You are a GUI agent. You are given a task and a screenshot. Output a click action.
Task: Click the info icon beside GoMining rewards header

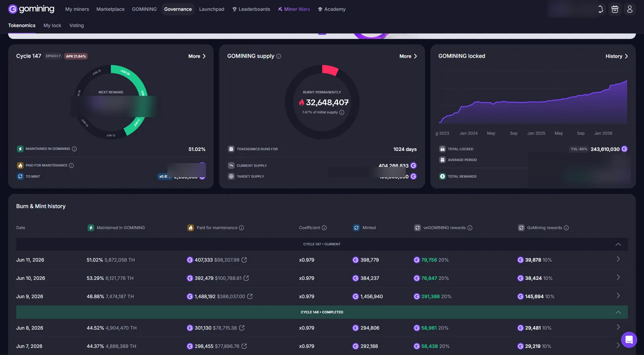[566, 228]
